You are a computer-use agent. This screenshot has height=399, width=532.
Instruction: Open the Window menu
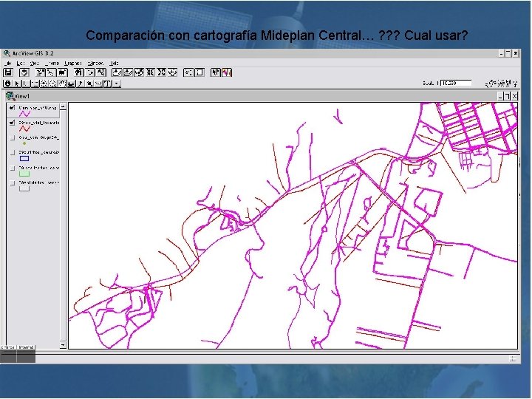pyautogui.click(x=95, y=64)
